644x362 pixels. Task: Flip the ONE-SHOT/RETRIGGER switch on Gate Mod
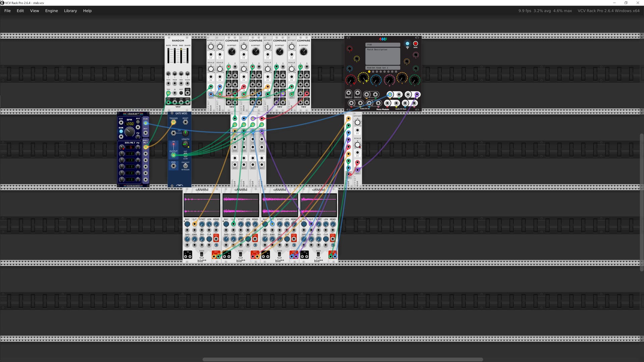click(185, 166)
